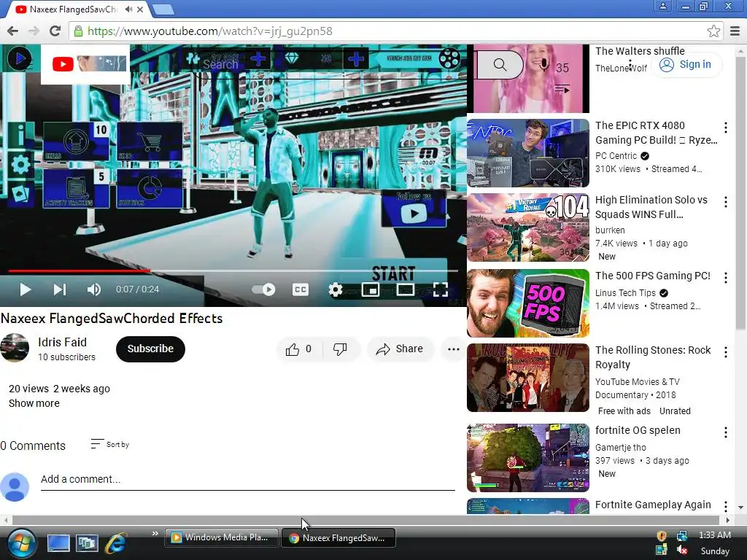Open Windows security shield tray icon
Image resolution: width=747 pixels, height=560 pixels.
[661, 536]
